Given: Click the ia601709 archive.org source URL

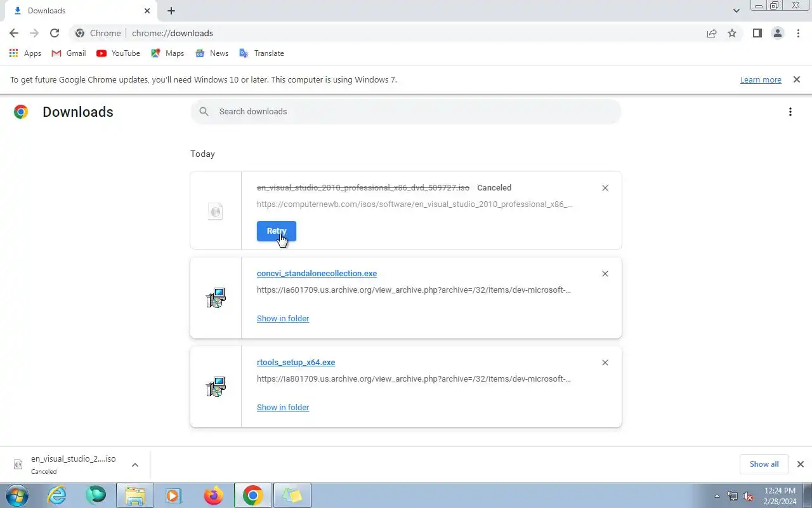Looking at the screenshot, I should (x=414, y=290).
